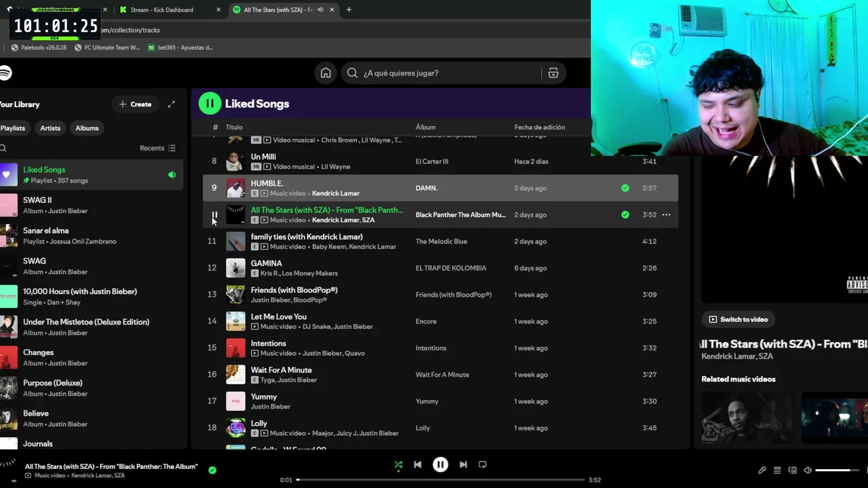Go to Spotify Home via house icon

[325, 73]
